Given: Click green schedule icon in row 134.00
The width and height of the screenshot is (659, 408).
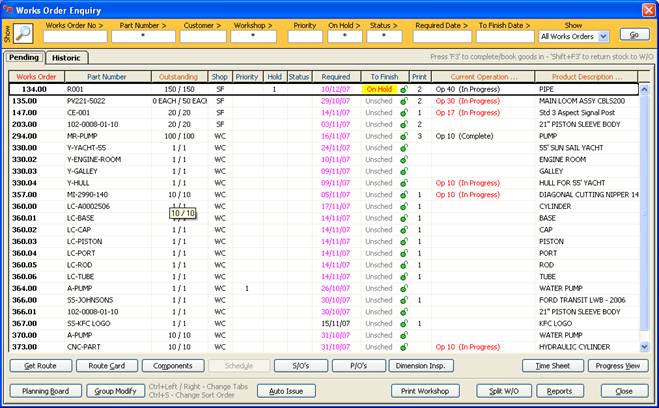Looking at the screenshot, I should (404, 89).
